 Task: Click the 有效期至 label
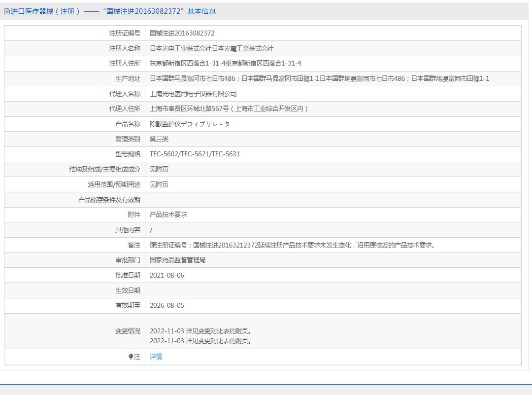pos(128,306)
